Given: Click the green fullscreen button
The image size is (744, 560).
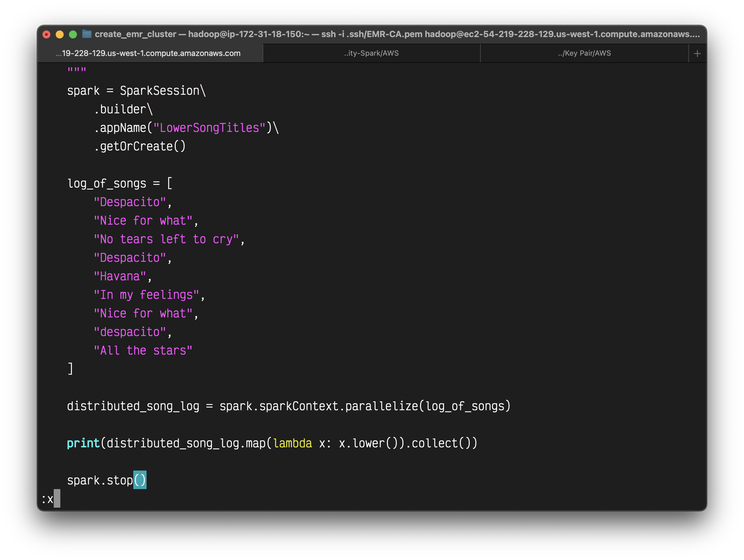Looking at the screenshot, I should pos(73,34).
